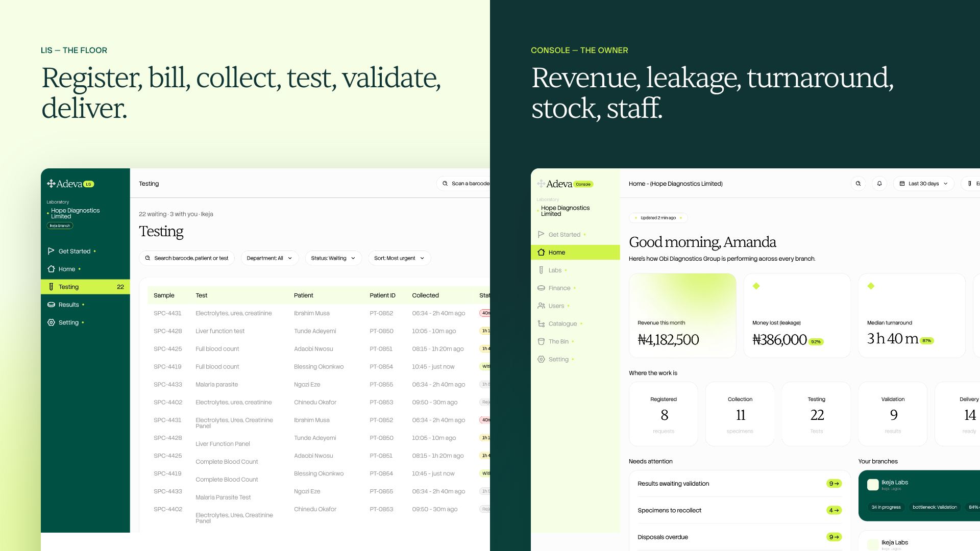
Task: Open Finance icon in Console sidebar
Action: pyautogui.click(x=541, y=288)
